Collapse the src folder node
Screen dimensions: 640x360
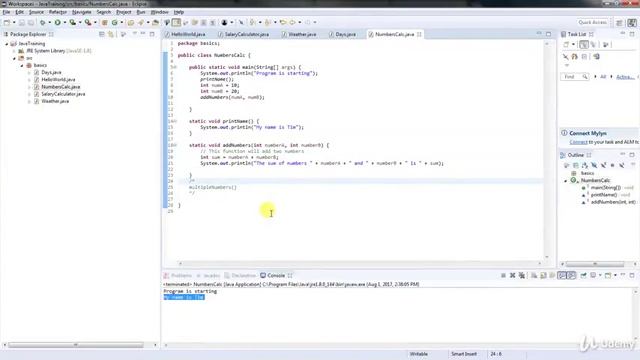coord(14,58)
